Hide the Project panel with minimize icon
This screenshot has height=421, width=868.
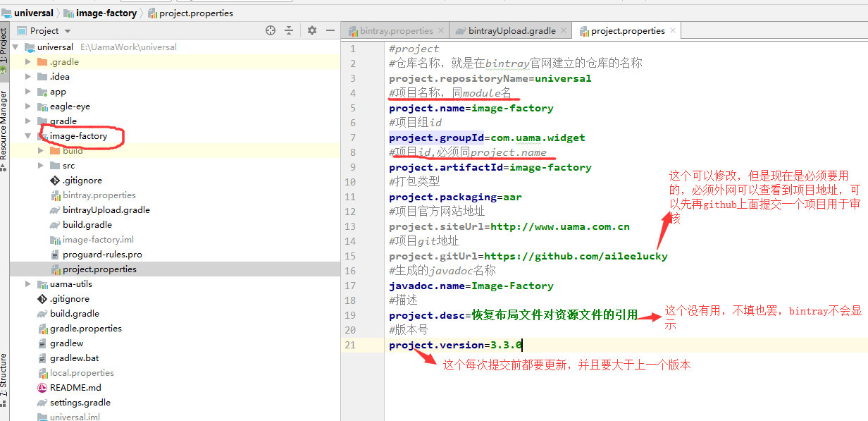tap(330, 30)
